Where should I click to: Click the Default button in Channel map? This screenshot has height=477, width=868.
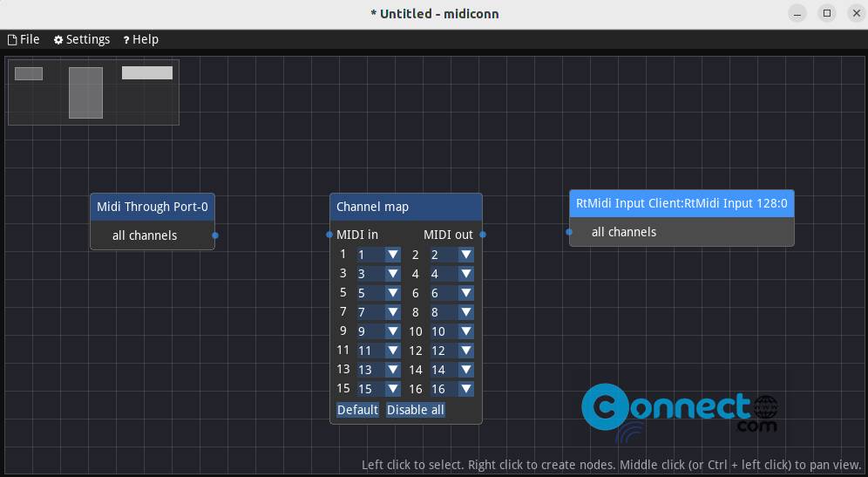tap(357, 410)
